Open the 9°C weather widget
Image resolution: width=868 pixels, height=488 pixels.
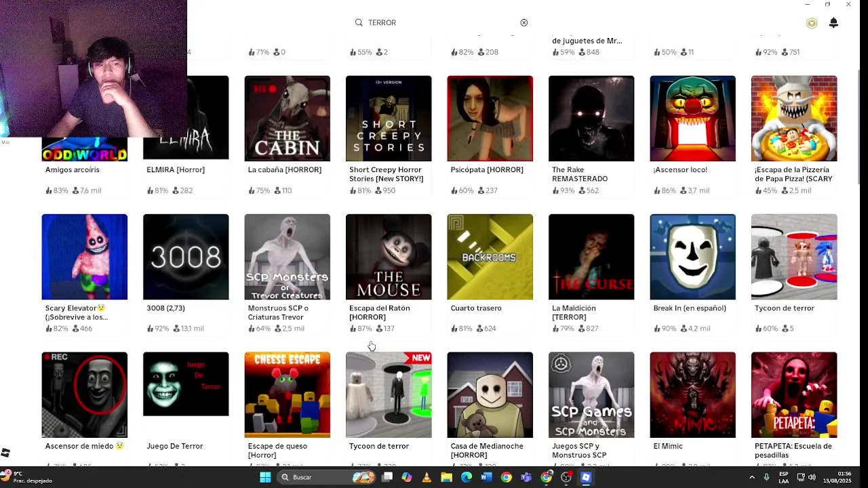tap(28, 477)
